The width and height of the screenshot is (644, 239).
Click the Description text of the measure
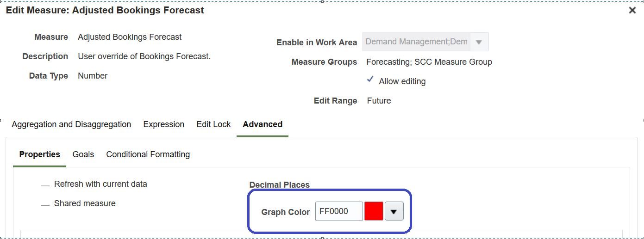tap(144, 56)
